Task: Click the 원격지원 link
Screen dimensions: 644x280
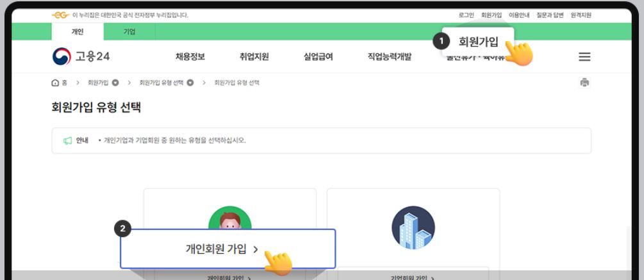Action: (581, 15)
